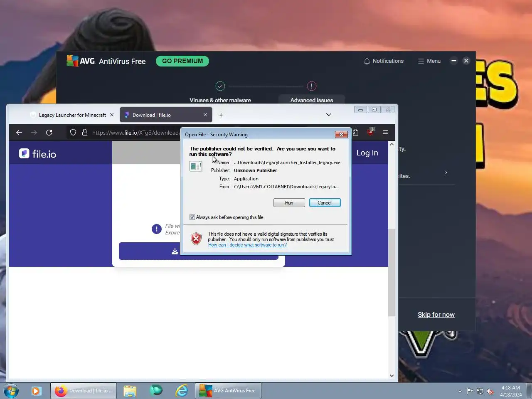Click the uBlock Origin extension icon
532x399 pixels.
click(370, 132)
